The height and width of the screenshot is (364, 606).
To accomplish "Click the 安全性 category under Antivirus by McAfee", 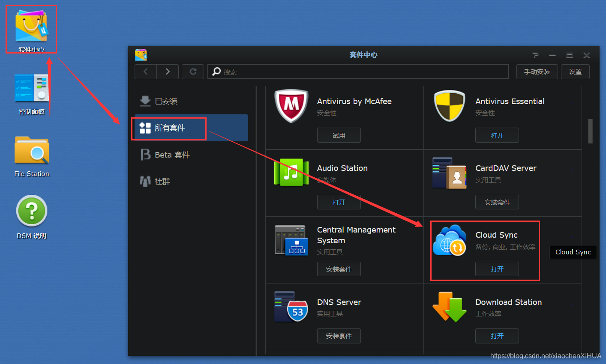I will tap(327, 113).
